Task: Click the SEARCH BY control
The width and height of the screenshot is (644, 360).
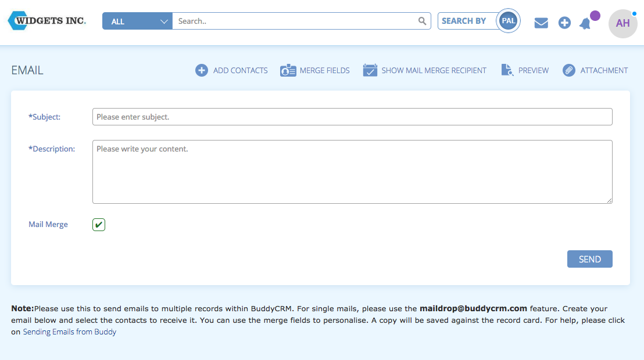Action: pyautogui.click(x=465, y=20)
